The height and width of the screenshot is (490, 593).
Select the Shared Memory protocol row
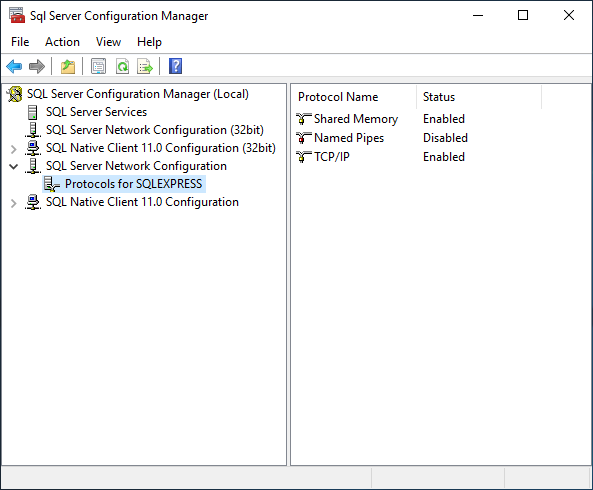pyautogui.click(x=356, y=119)
